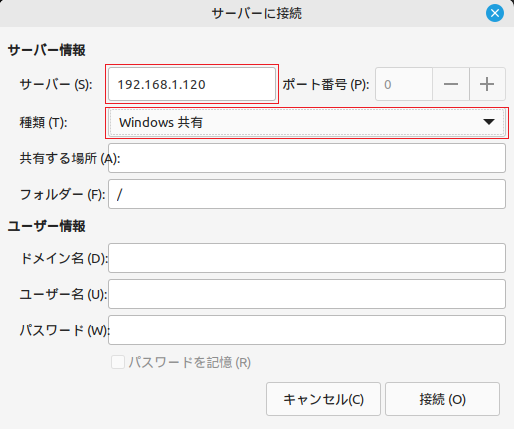
Task: Click the サーバー address field with 192.168.1.120
Action: click(192, 84)
